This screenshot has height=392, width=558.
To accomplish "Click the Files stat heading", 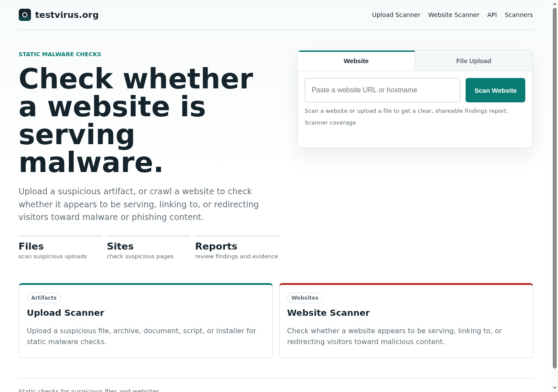I will (31, 246).
